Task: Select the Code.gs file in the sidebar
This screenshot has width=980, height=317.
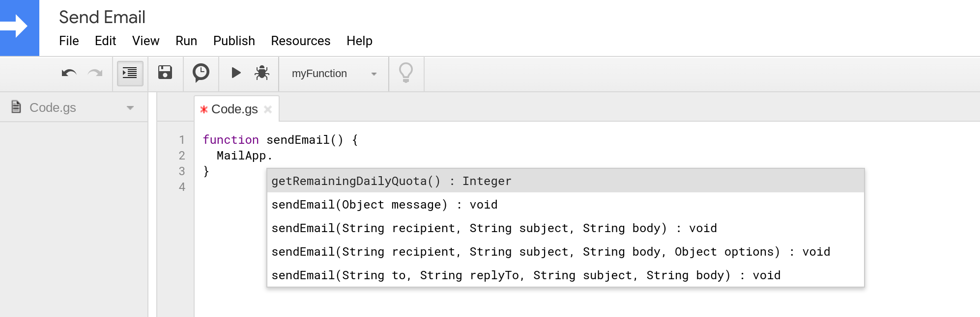Action: (53, 107)
